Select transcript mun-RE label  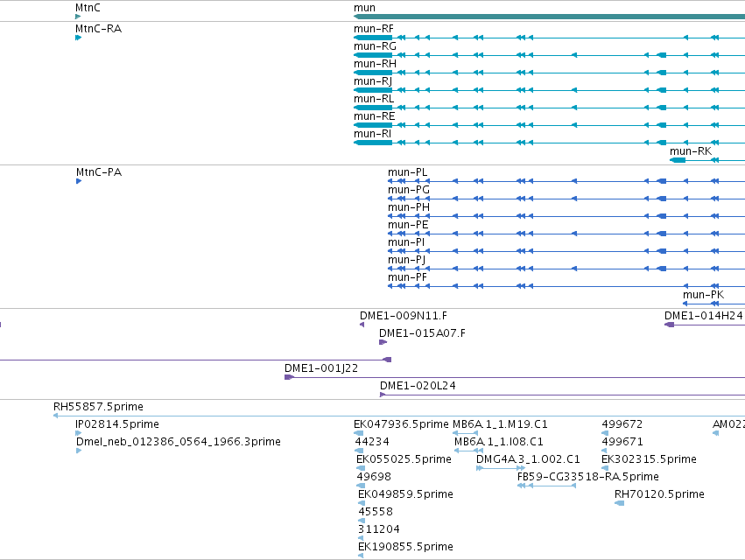point(375,116)
